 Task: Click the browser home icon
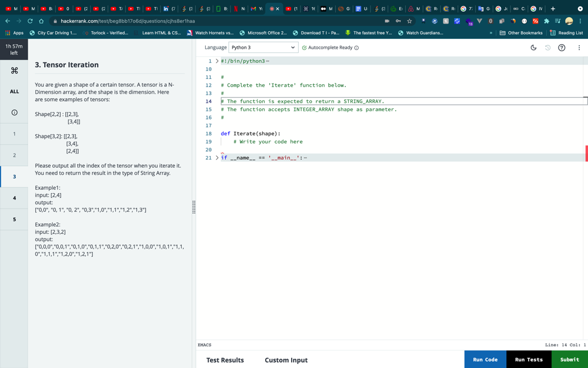click(x=41, y=21)
